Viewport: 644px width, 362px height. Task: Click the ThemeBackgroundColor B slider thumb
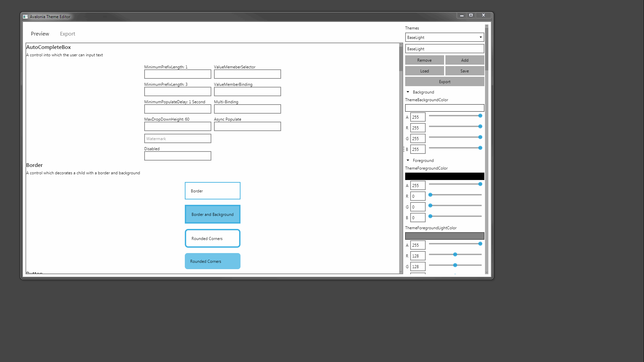480,148
